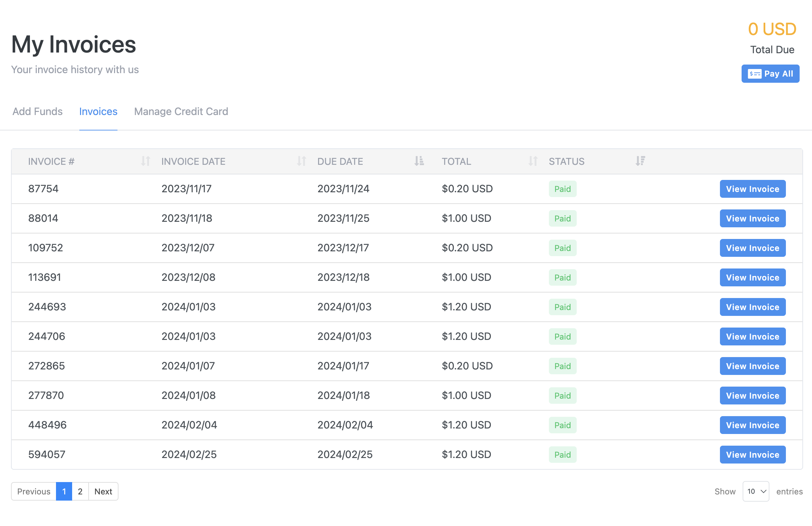812x526 pixels.
Task: View Invoice for entry 594057
Action: point(752,454)
